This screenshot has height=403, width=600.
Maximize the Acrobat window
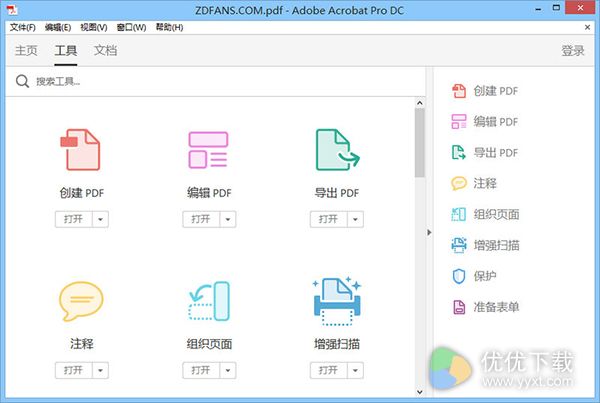[x=556, y=8]
